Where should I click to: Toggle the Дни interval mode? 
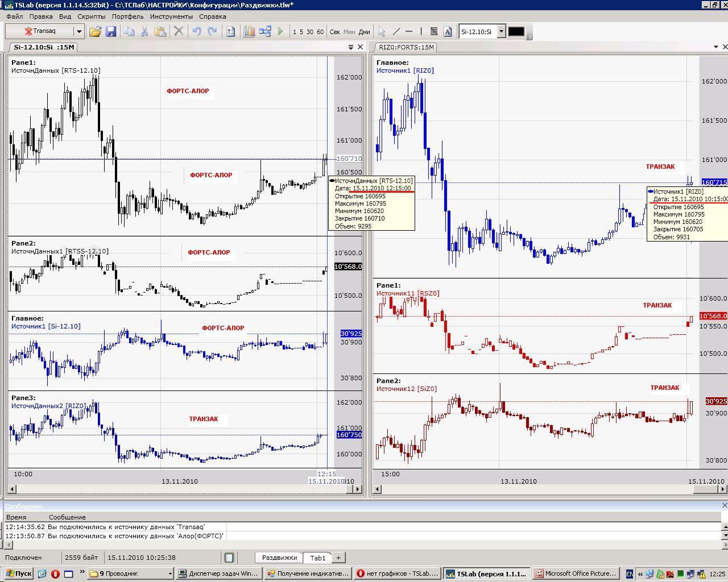[364, 32]
